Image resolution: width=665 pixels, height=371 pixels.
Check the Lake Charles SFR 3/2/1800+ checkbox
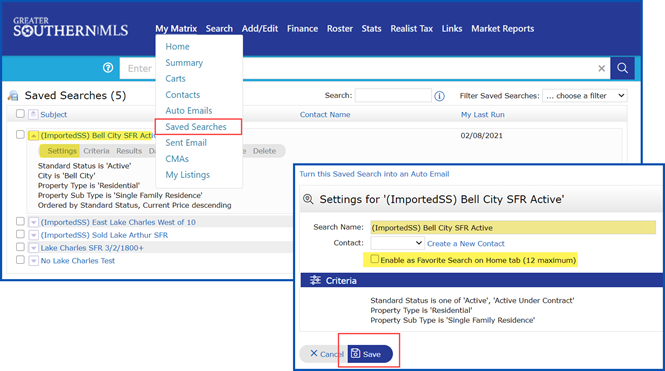(x=20, y=247)
